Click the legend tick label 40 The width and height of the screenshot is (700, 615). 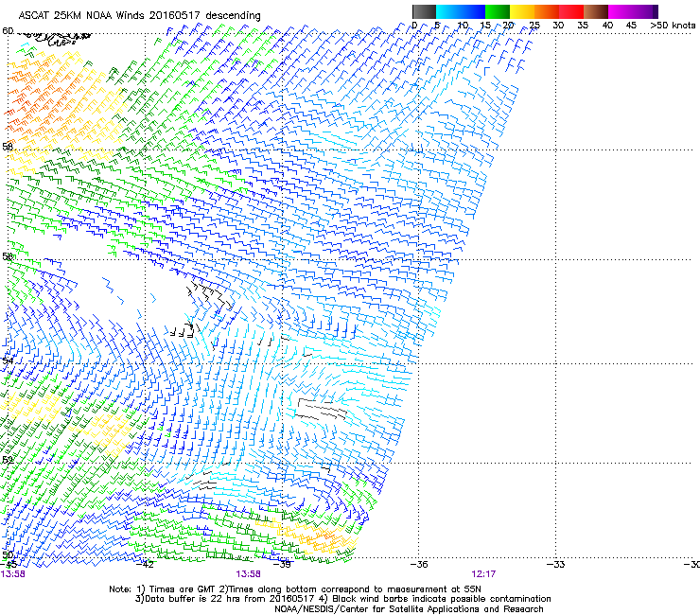pyautogui.click(x=607, y=25)
